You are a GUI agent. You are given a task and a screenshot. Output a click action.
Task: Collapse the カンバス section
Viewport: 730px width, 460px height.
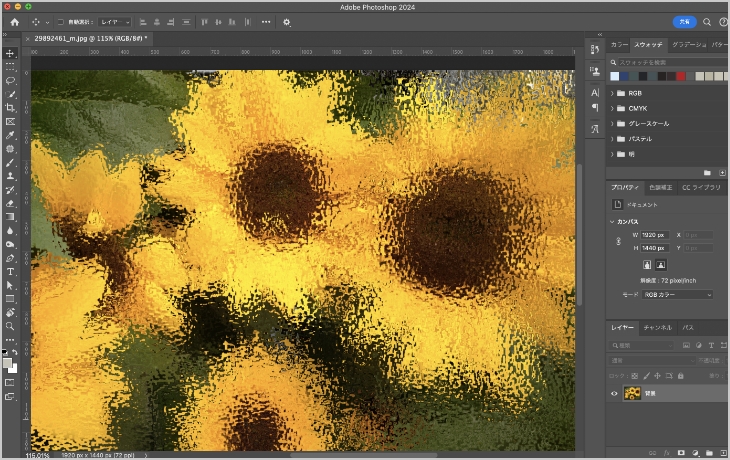(x=612, y=222)
